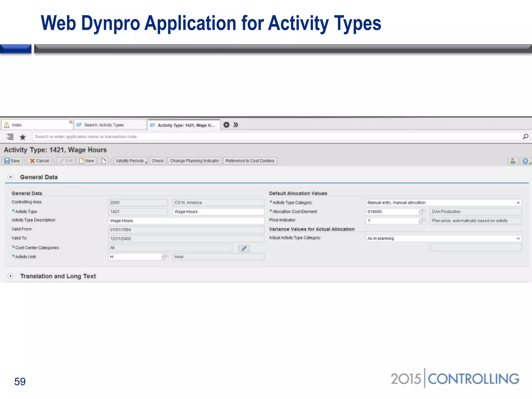Click the Check button
532x399 pixels.
tap(158, 161)
